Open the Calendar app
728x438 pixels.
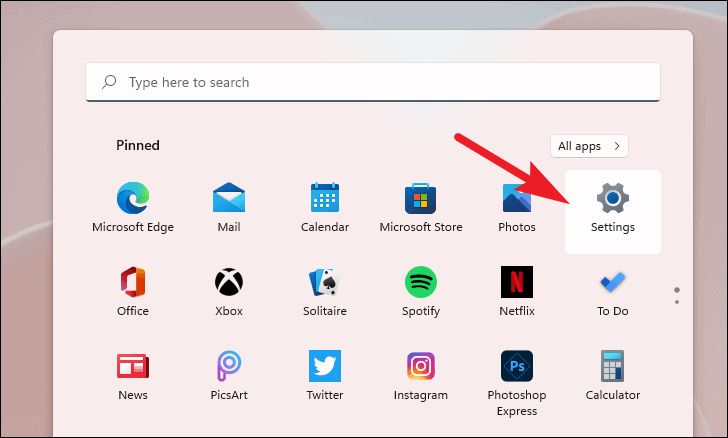pos(325,208)
